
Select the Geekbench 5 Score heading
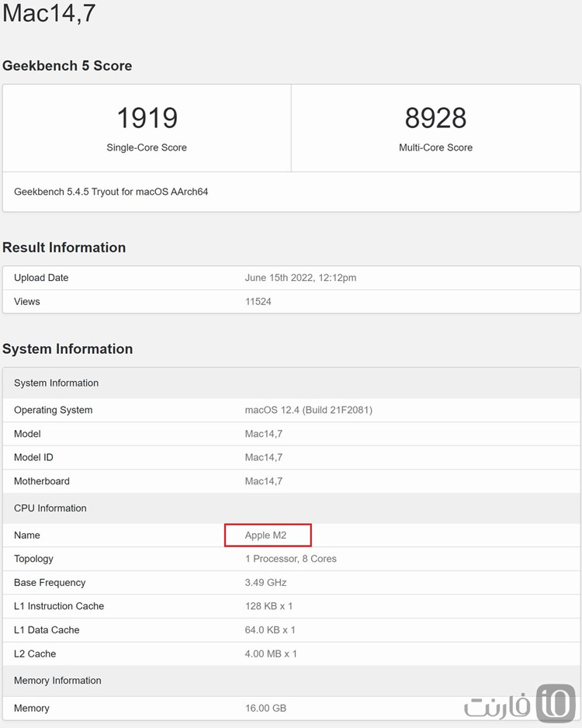pos(68,66)
